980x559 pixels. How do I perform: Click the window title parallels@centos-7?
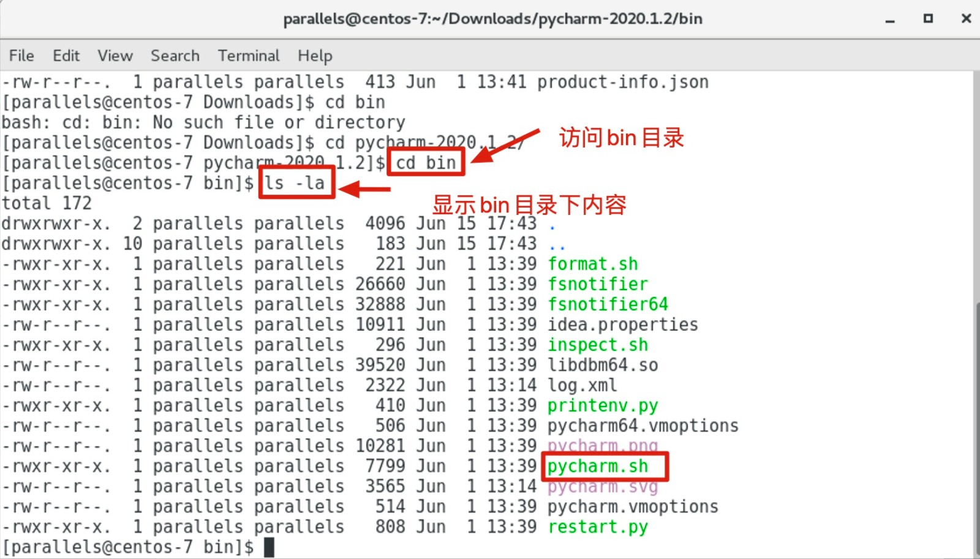(x=493, y=19)
